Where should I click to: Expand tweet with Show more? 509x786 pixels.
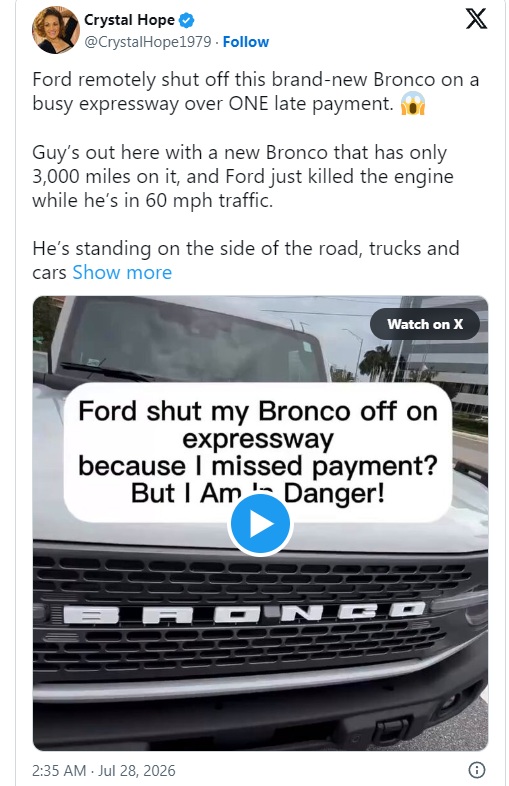[122, 272]
